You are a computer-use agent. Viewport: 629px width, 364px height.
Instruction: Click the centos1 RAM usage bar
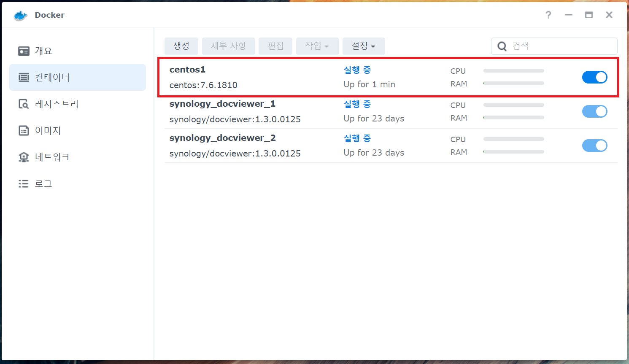pos(514,84)
